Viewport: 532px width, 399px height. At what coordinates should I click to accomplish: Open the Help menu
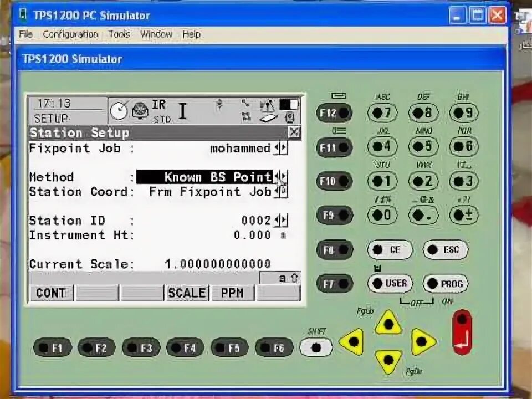pyautogui.click(x=191, y=34)
